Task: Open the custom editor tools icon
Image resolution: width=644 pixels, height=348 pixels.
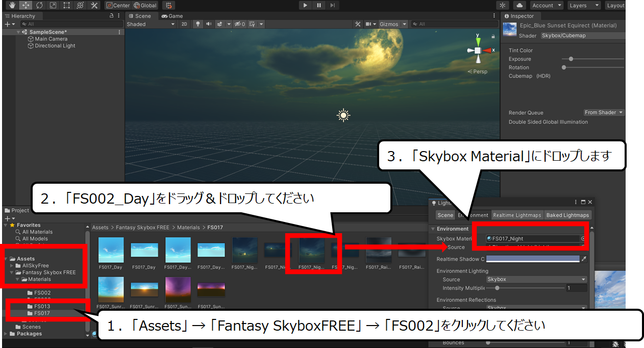Action: tap(94, 5)
